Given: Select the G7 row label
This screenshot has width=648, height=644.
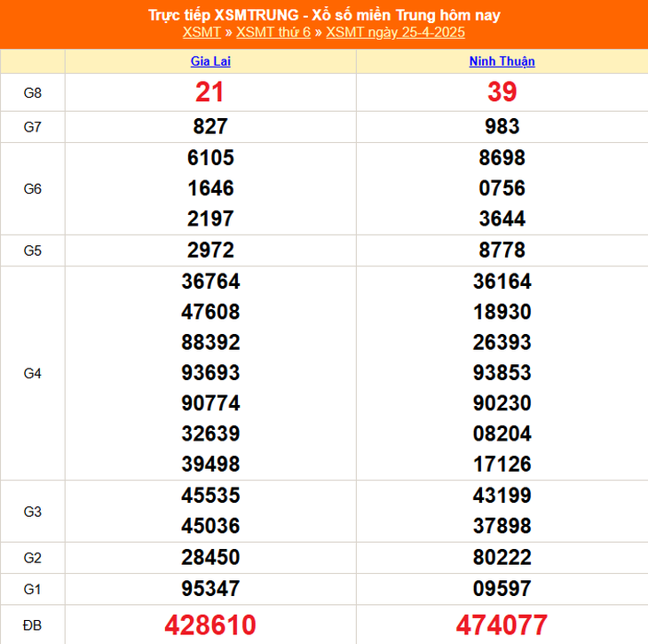Looking at the screenshot, I should click(x=33, y=127).
